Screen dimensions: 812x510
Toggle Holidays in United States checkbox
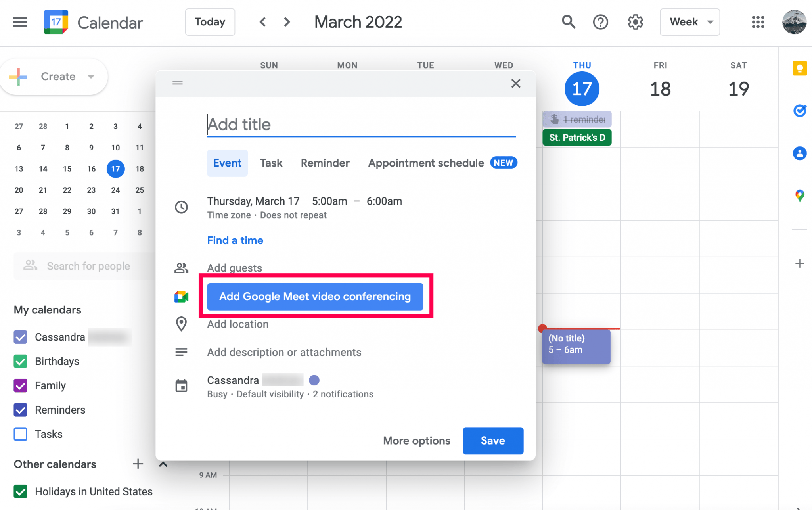coord(21,492)
